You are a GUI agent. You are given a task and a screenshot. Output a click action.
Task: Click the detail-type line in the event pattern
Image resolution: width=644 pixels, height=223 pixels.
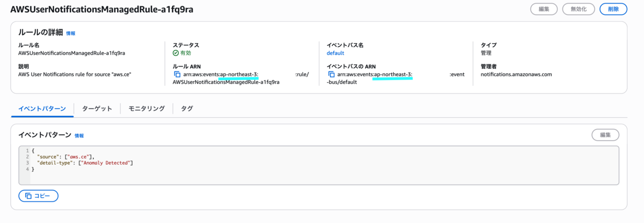point(84,163)
